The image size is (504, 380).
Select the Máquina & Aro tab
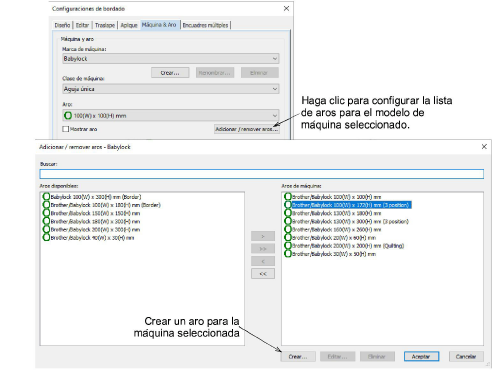pos(159,25)
